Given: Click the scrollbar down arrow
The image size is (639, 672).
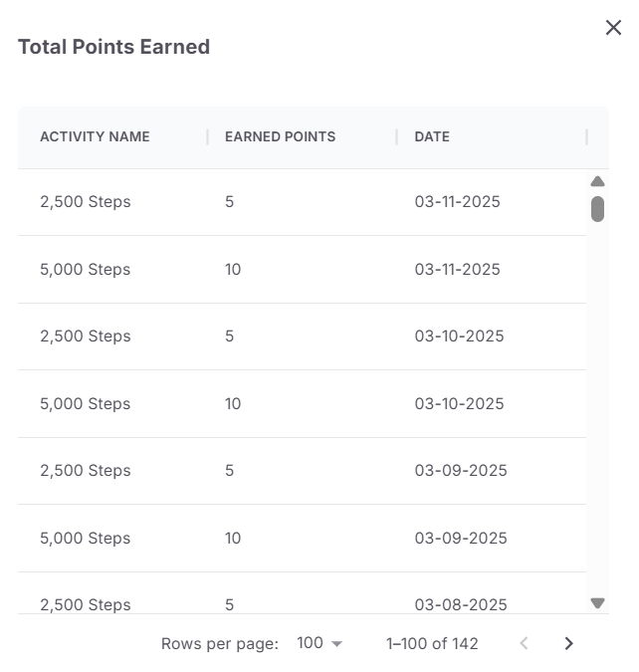Looking at the screenshot, I should tap(597, 603).
